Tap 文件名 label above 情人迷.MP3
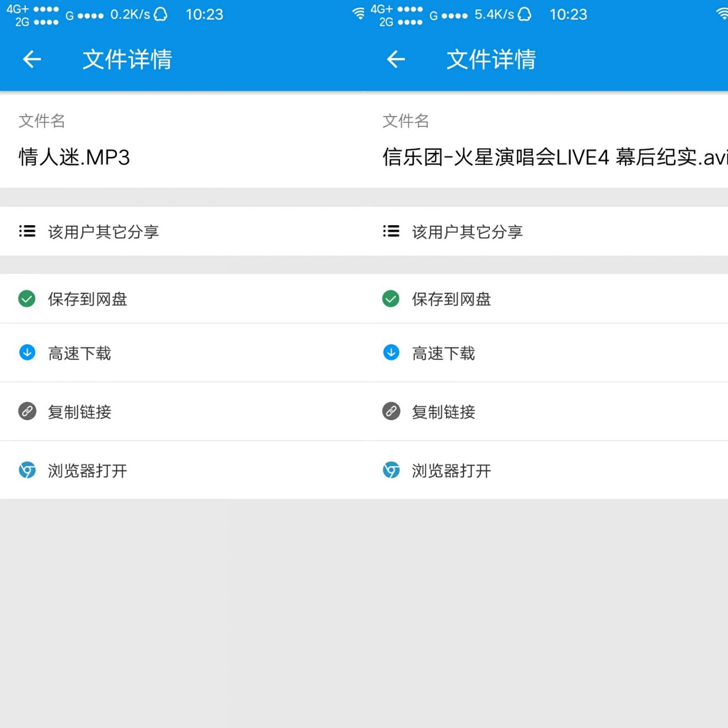This screenshot has width=728, height=728. pyautogui.click(x=42, y=120)
